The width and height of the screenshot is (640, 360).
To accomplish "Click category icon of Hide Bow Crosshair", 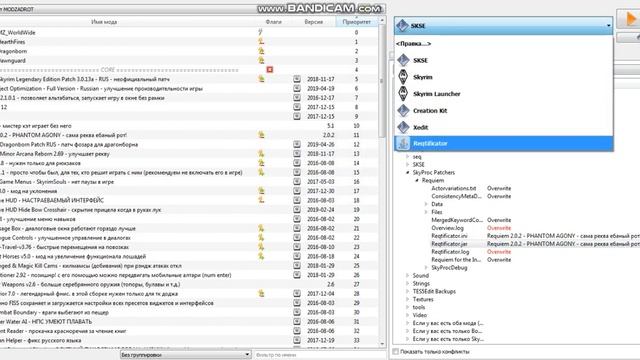I will click(x=297, y=210).
